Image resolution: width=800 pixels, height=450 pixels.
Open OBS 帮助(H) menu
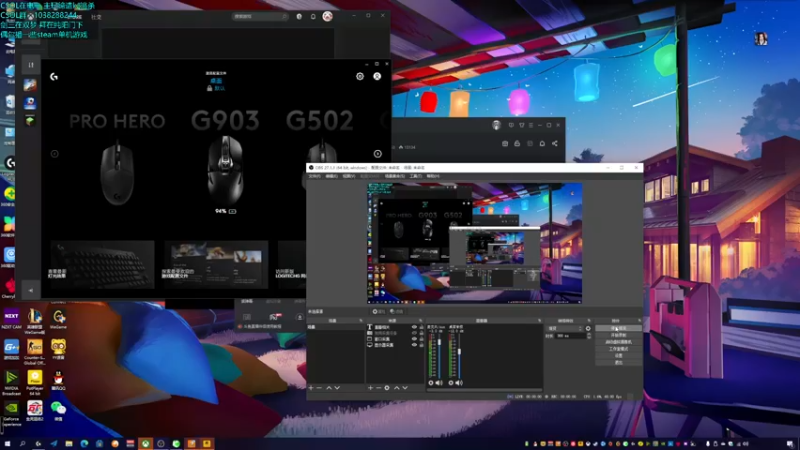point(433,176)
